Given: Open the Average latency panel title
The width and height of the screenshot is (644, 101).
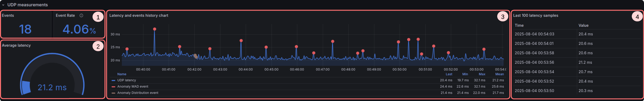Looking at the screenshot, I should click(16, 45).
